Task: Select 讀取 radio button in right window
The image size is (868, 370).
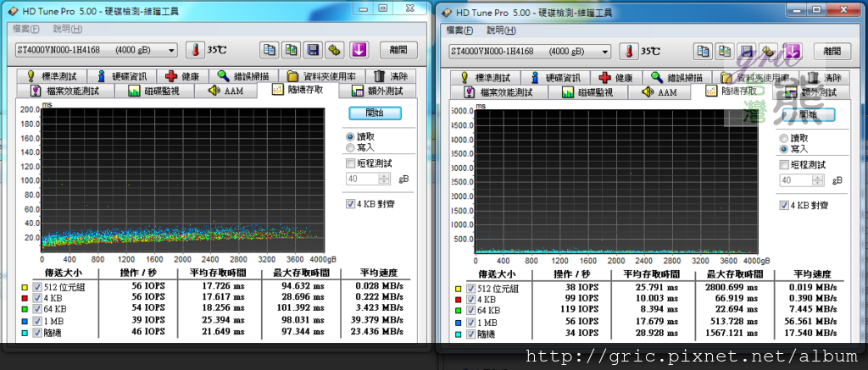Action: (784, 138)
